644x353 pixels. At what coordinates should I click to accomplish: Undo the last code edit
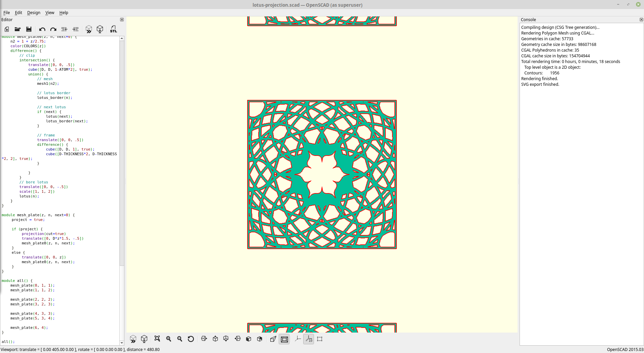(42, 29)
